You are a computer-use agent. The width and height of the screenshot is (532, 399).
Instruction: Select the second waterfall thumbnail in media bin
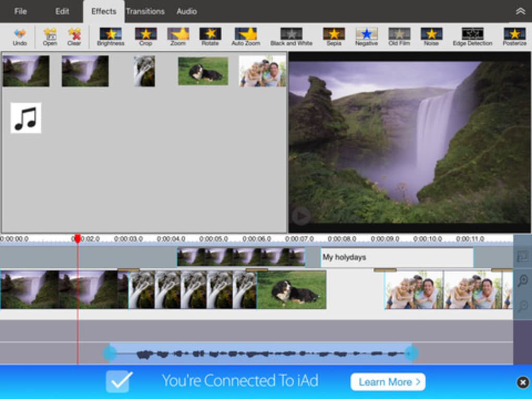click(85, 71)
